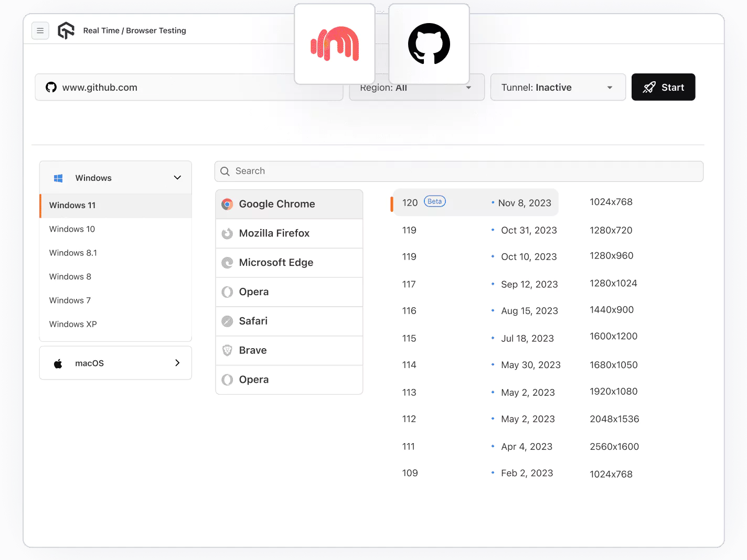Image resolution: width=747 pixels, height=560 pixels.
Task: Select Windows 10 from OS list
Action: [x=72, y=229]
